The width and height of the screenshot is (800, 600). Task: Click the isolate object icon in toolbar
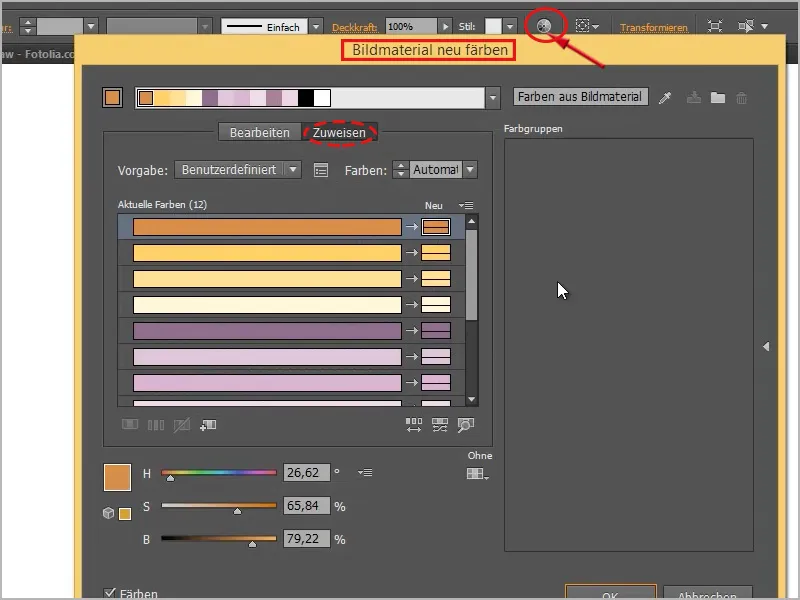click(x=715, y=26)
